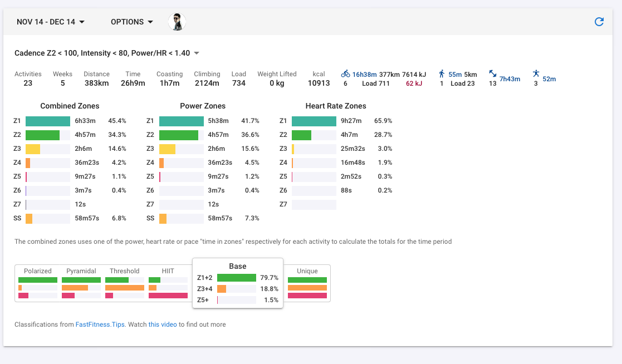
Task: Click the running figure icon
Action: [442, 74]
